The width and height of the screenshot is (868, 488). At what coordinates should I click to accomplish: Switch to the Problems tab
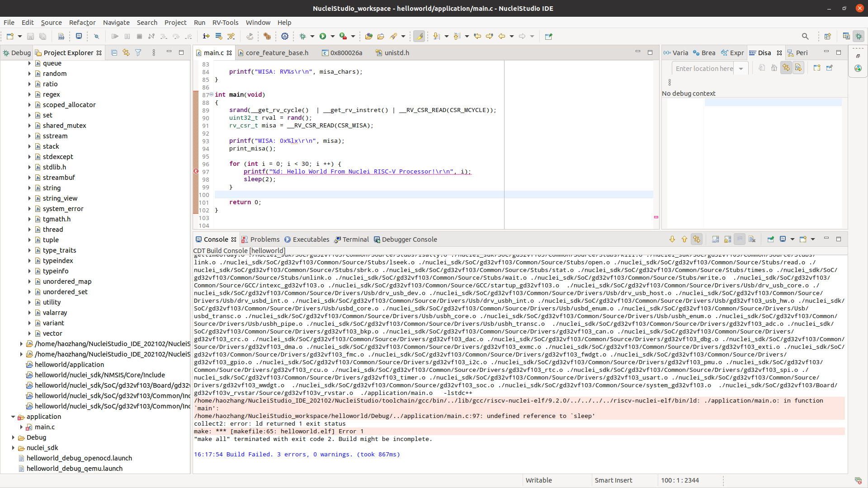click(x=260, y=239)
